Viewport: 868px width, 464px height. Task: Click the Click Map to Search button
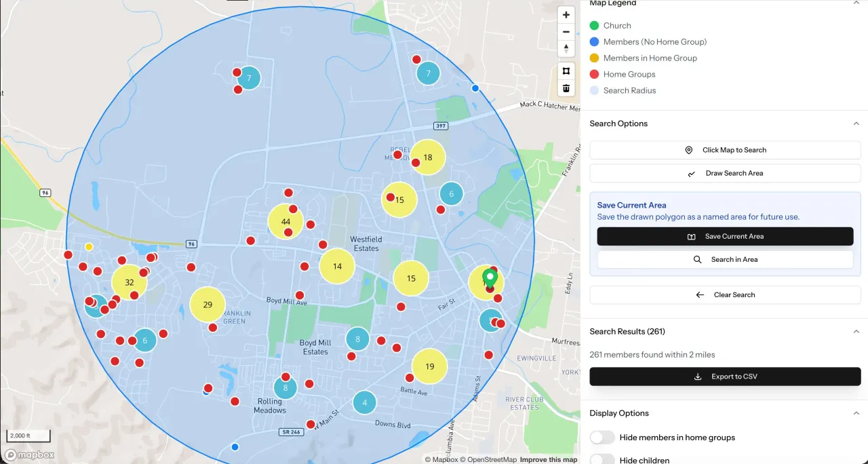click(725, 150)
